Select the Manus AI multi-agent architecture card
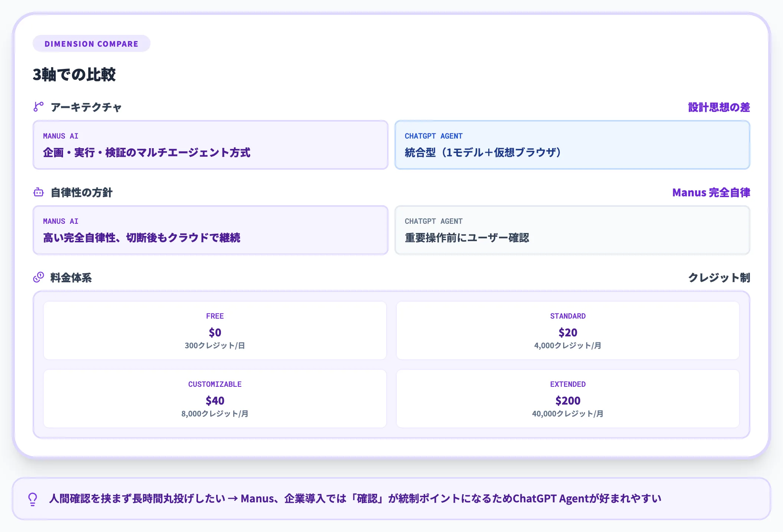Image resolution: width=783 pixels, height=532 pixels. (x=211, y=145)
